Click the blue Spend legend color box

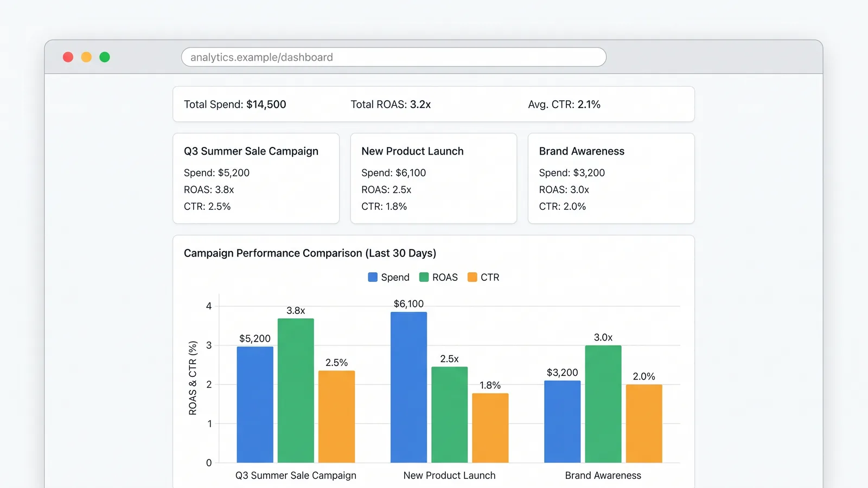pyautogui.click(x=373, y=277)
